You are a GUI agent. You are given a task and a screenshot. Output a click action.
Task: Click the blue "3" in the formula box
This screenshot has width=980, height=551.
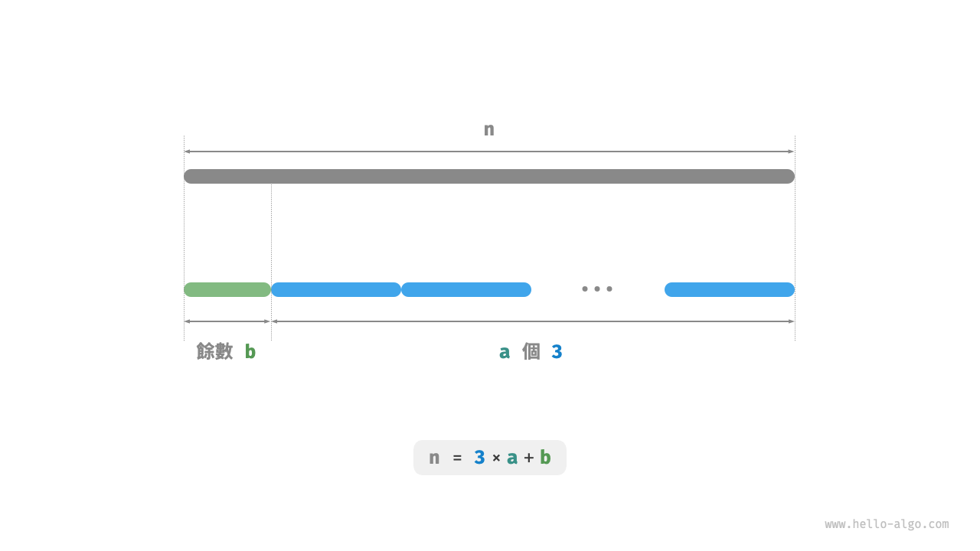pos(479,458)
